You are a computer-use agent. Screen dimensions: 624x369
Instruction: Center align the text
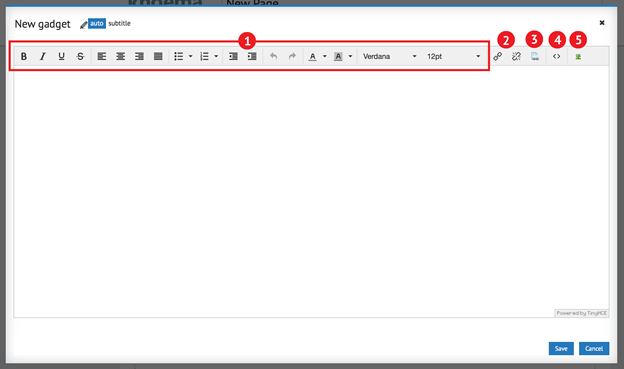click(x=121, y=57)
